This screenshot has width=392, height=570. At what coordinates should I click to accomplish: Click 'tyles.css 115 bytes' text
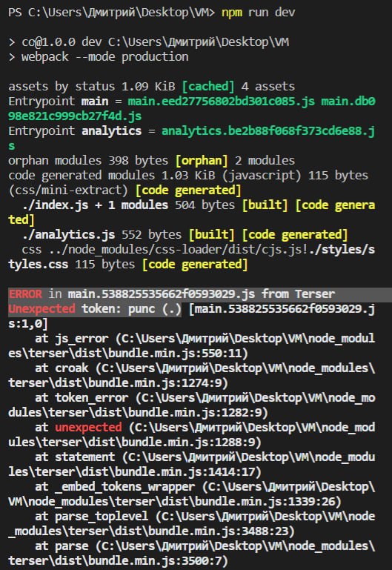click(x=72, y=265)
